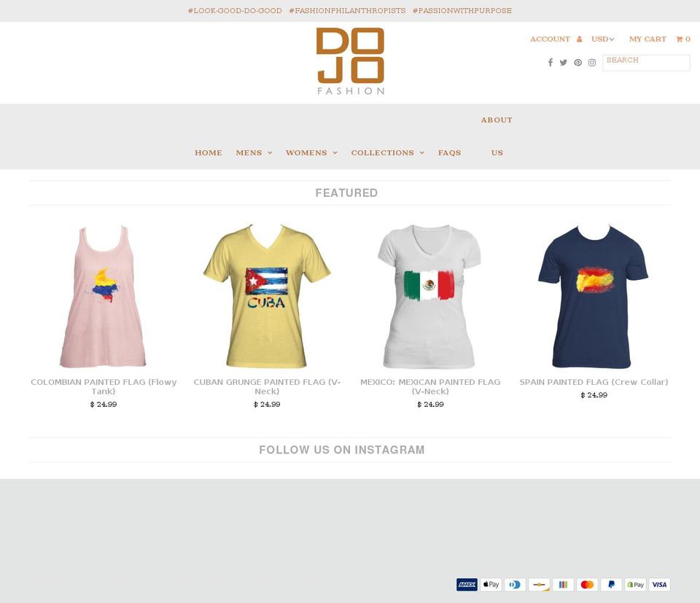Click the search input field

[x=646, y=63]
